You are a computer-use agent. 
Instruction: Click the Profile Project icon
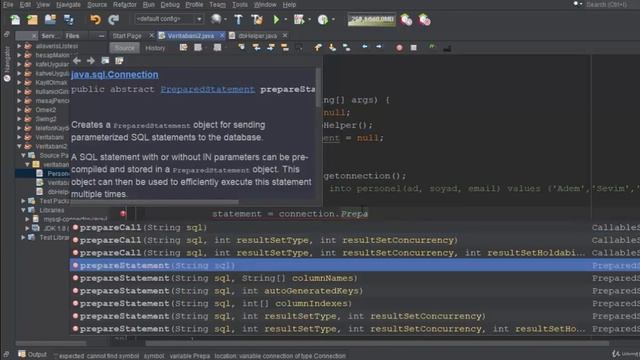coord(323,20)
